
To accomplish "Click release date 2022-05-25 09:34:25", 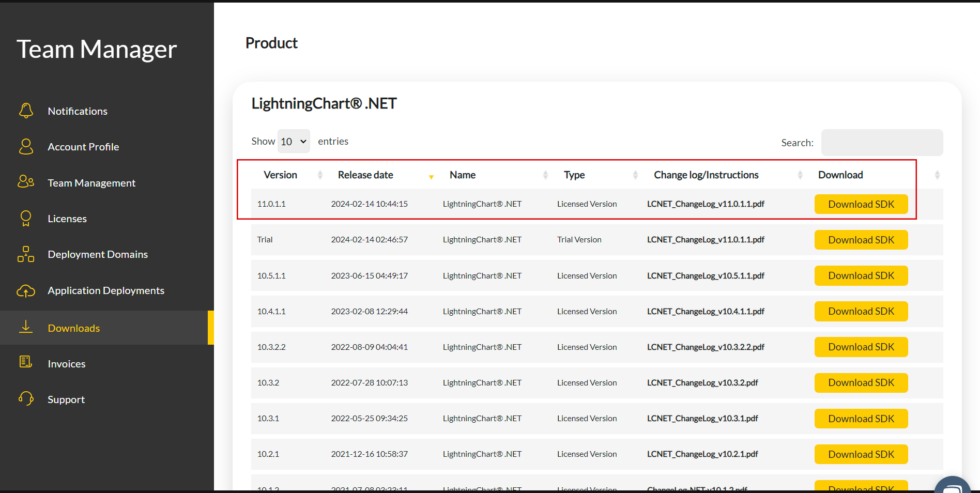I will 369,418.
